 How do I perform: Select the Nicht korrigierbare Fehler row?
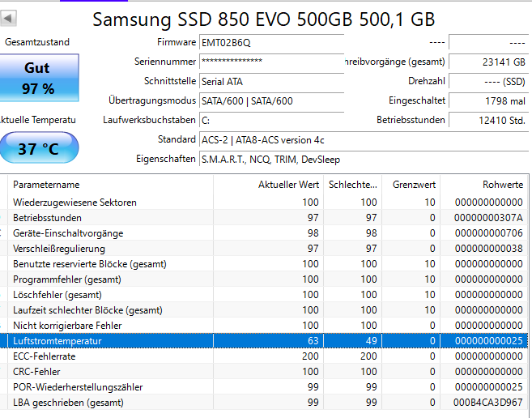point(264,326)
